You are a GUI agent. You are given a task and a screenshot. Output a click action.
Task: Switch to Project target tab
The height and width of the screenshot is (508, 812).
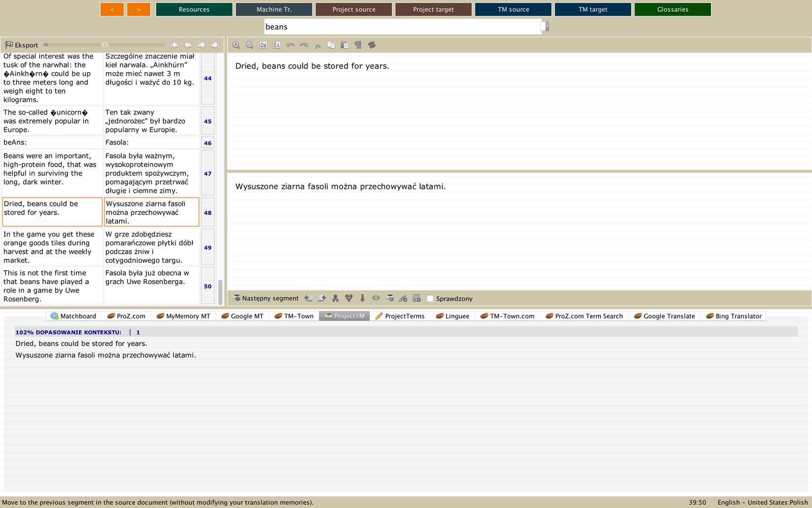(433, 9)
